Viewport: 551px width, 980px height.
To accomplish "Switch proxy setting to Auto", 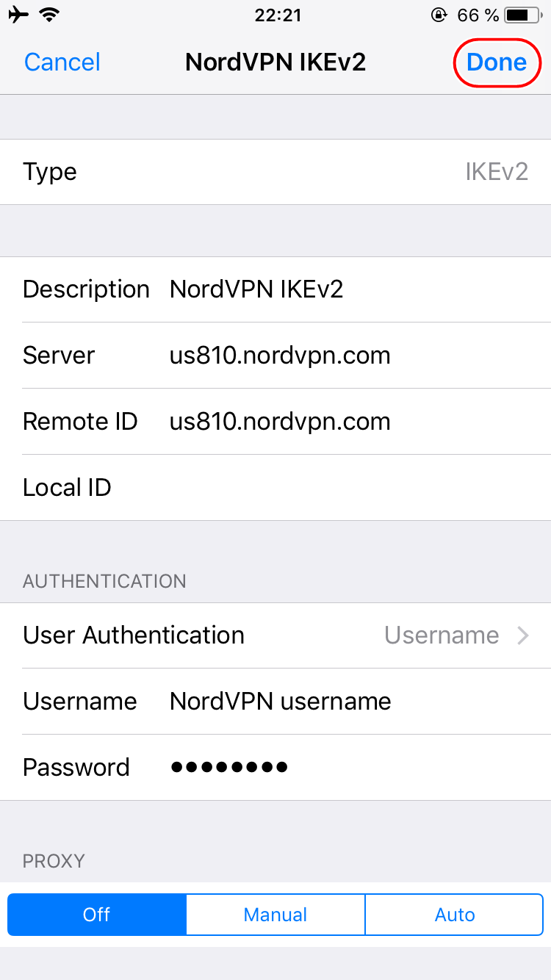I will [x=455, y=915].
